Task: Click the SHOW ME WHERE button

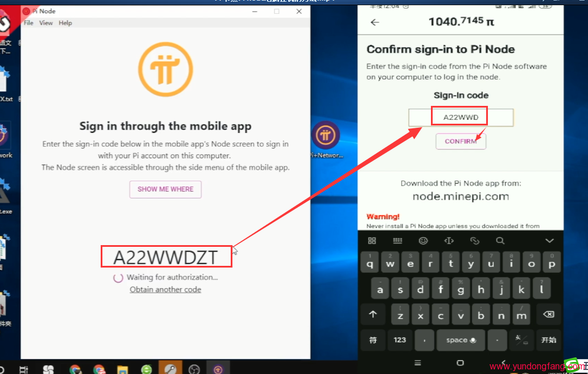Action: coord(165,189)
